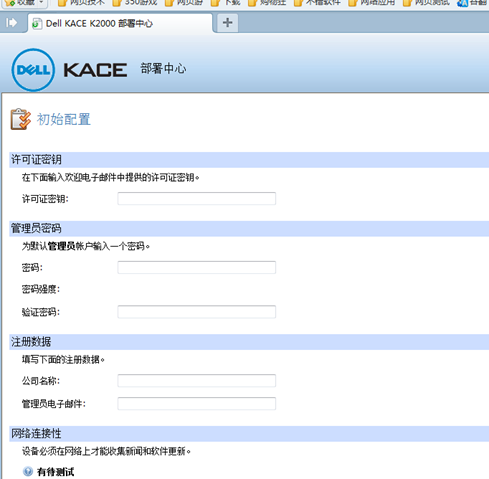Select the Dell KACE K2000 部署中心 tab
The width and height of the screenshot is (489, 479).
point(120,23)
